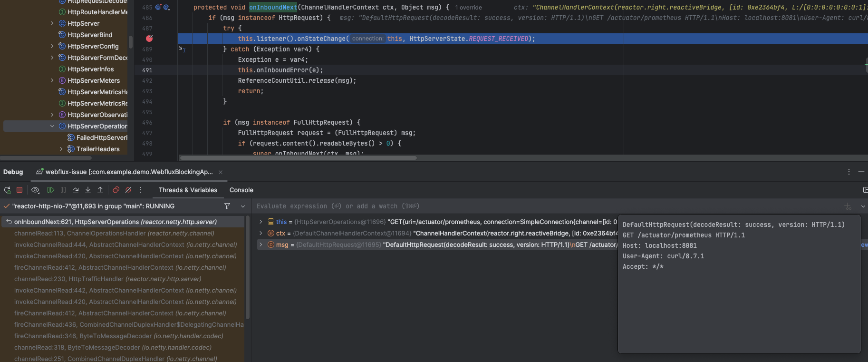Click the frames list vertical scrollbar
The width and height of the screenshot is (868, 362).
(247, 267)
